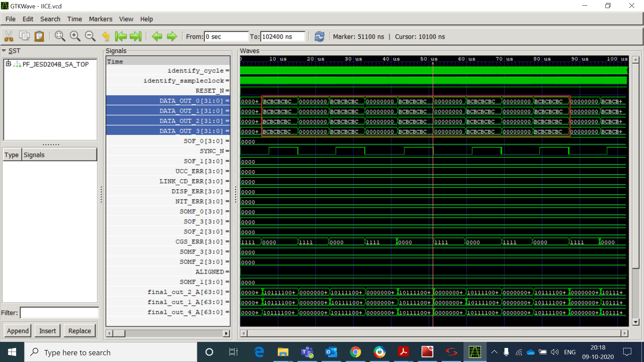Click the Reload waveform icon

[319, 36]
